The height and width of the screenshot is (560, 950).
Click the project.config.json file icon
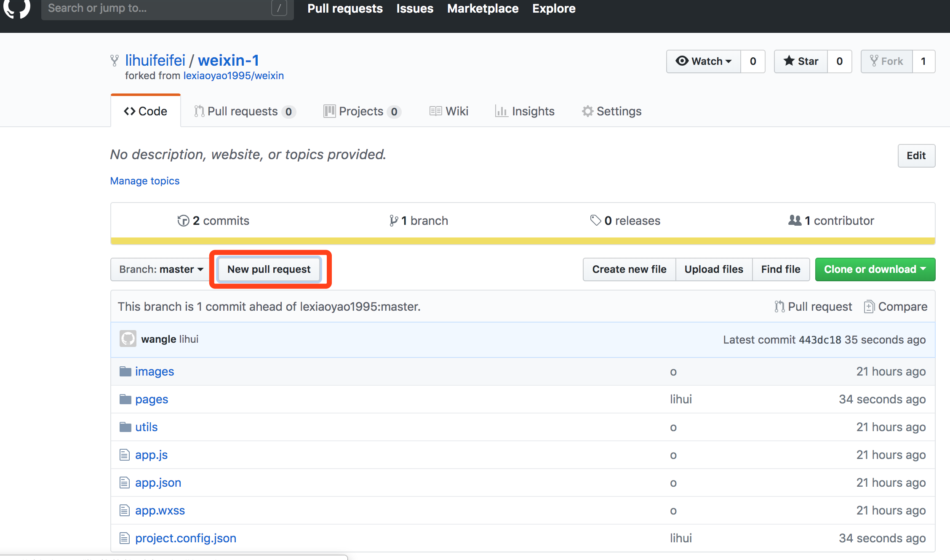[124, 538]
